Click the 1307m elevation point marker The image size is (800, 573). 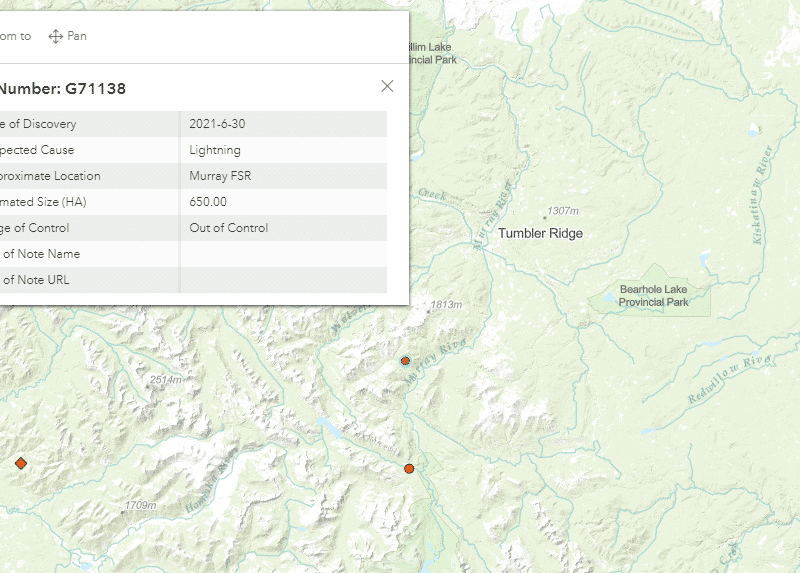pos(545,216)
